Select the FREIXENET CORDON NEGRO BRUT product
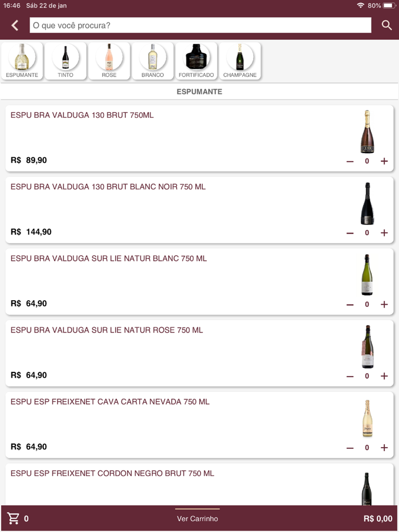This screenshot has width=399, height=532. click(x=112, y=473)
